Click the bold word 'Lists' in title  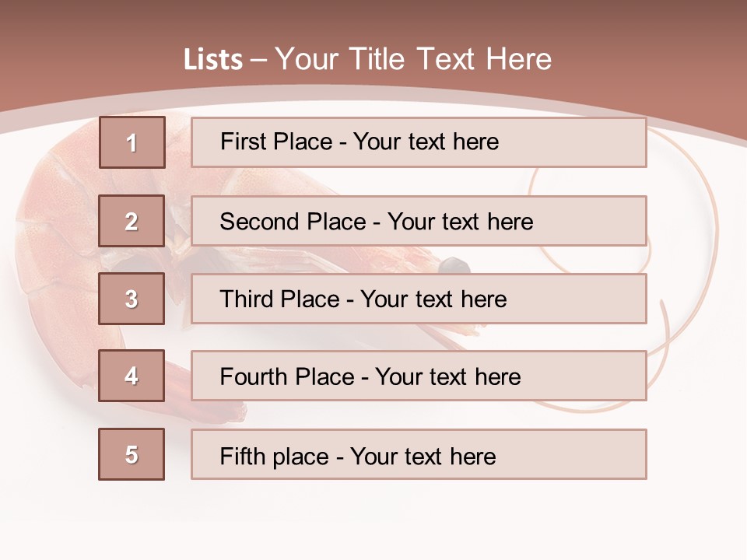tap(213, 59)
